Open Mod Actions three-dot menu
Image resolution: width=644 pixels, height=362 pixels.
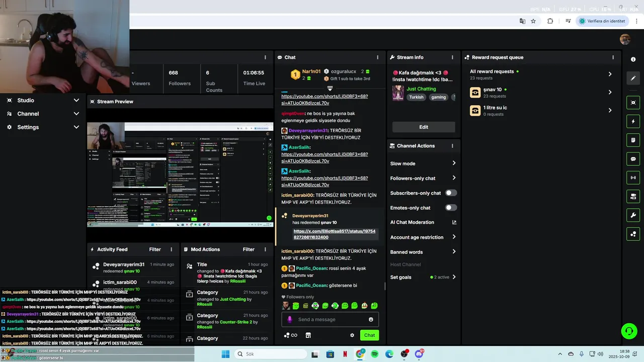[x=265, y=249]
